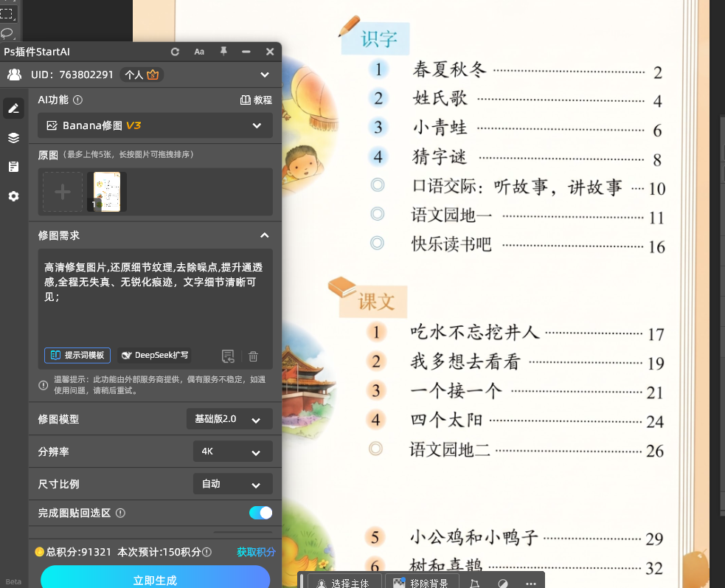The image size is (725, 588).
Task: Select uploaded source image thumbnail 1
Action: coord(107,192)
